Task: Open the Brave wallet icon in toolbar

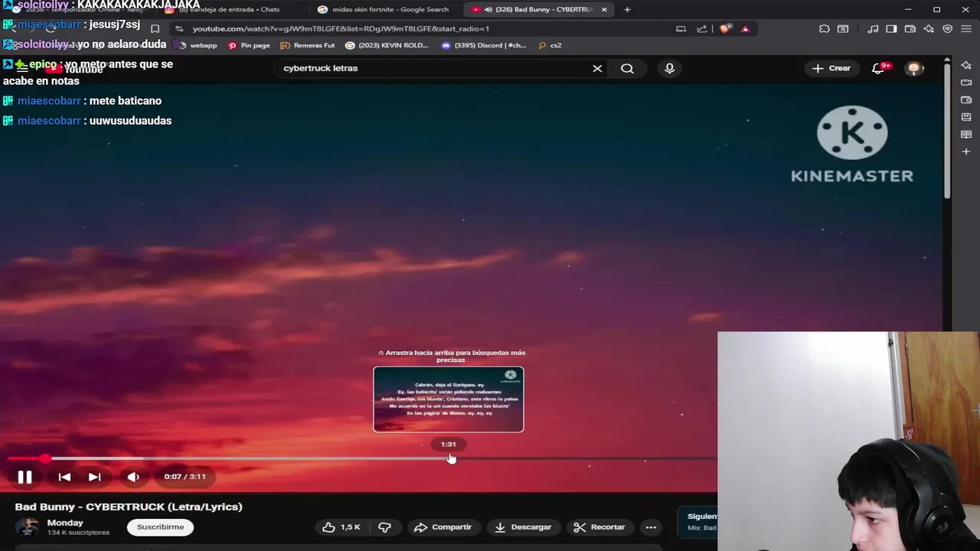Action: coord(910,29)
